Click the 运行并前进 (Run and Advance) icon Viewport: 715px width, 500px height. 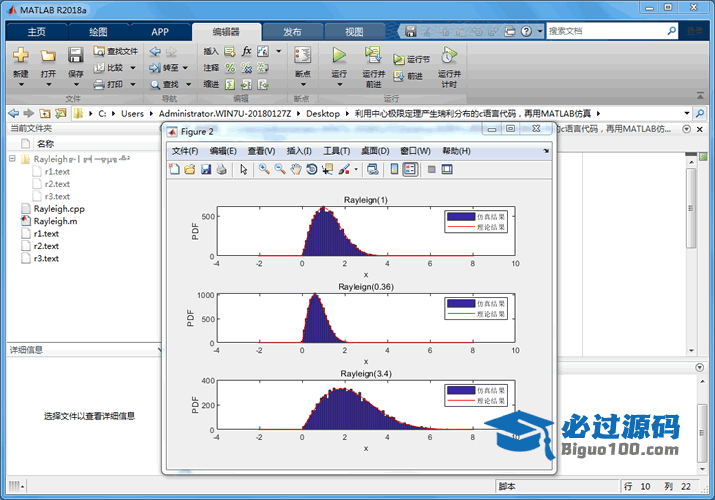(x=373, y=55)
